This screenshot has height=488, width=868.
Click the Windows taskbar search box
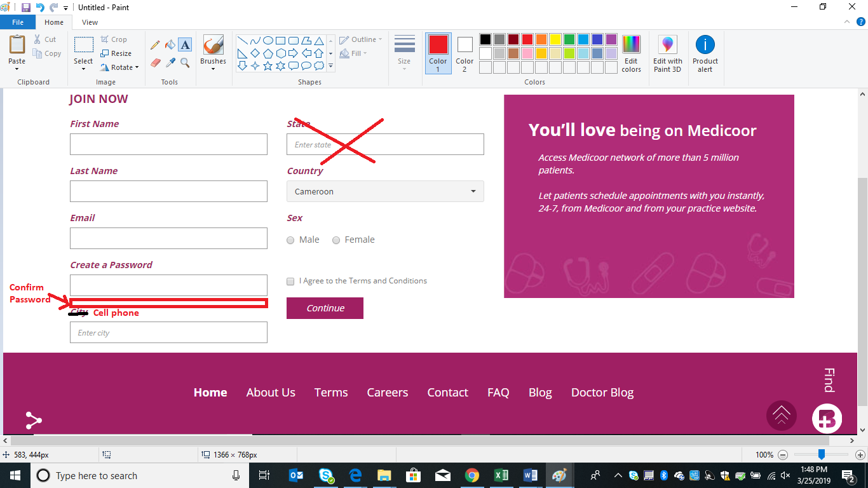(140, 475)
